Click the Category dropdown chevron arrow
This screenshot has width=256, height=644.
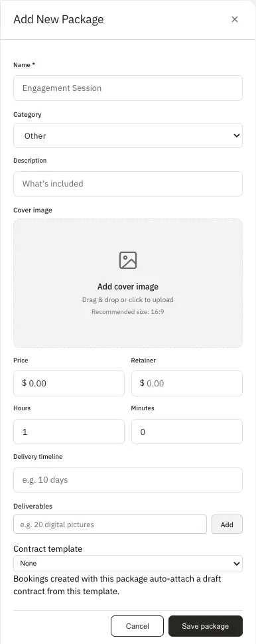(236, 135)
